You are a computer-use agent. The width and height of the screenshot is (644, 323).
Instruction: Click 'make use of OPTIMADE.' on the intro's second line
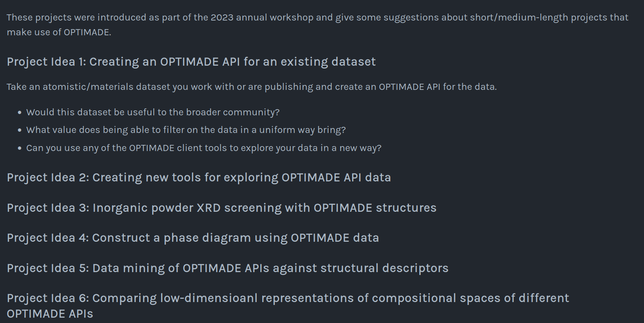coord(59,32)
